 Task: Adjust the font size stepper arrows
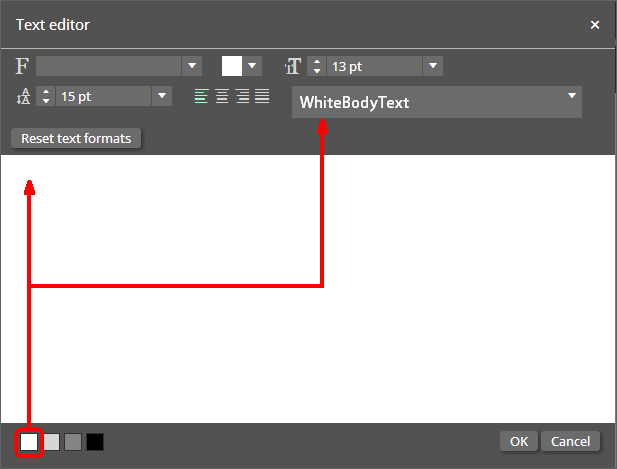pyautogui.click(x=316, y=67)
